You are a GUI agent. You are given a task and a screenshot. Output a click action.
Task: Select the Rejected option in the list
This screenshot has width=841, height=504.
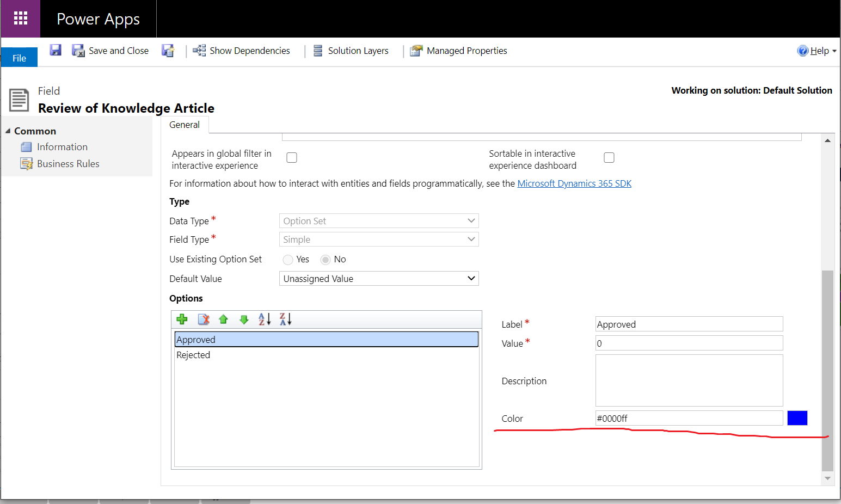327,355
